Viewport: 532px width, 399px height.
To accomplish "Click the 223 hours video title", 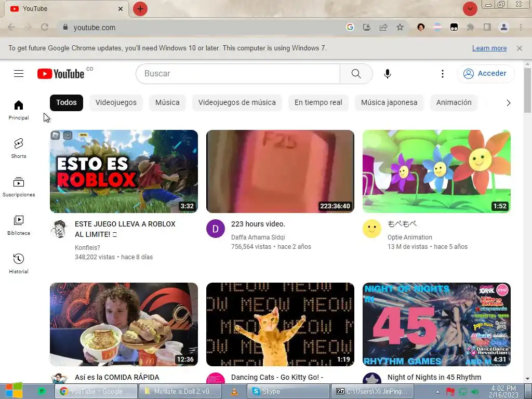I will click(x=258, y=224).
